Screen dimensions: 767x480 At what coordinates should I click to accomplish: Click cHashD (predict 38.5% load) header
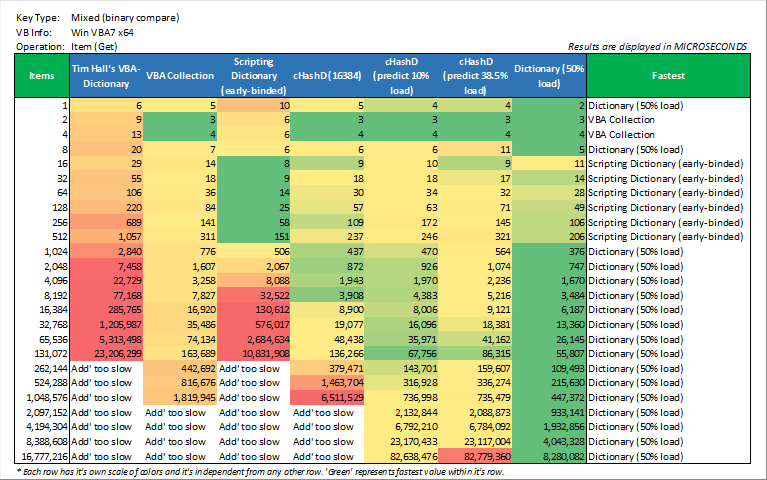[475, 75]
